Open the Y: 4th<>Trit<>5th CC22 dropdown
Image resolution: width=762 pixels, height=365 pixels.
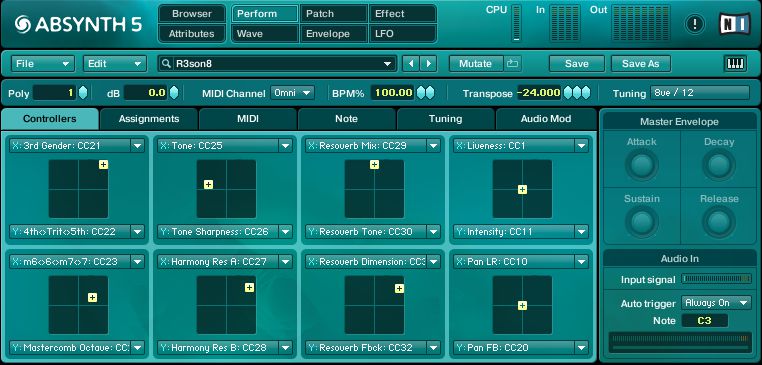[138, 232]
